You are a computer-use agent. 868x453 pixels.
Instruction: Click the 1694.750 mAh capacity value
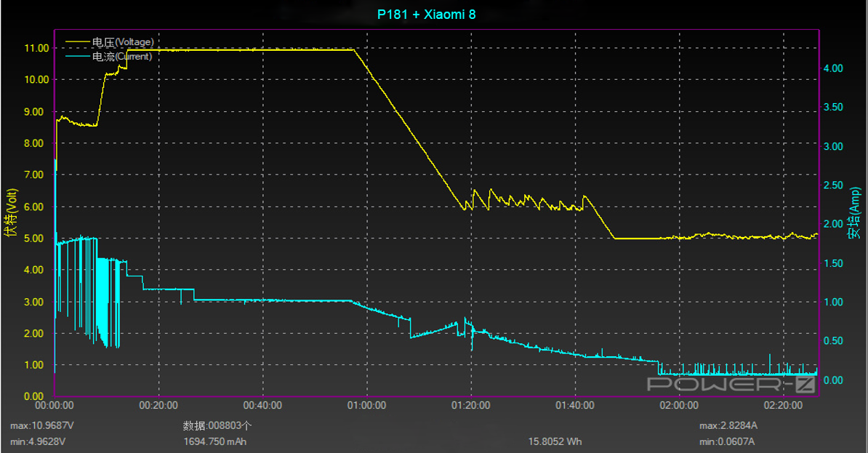tap(214, 442)
